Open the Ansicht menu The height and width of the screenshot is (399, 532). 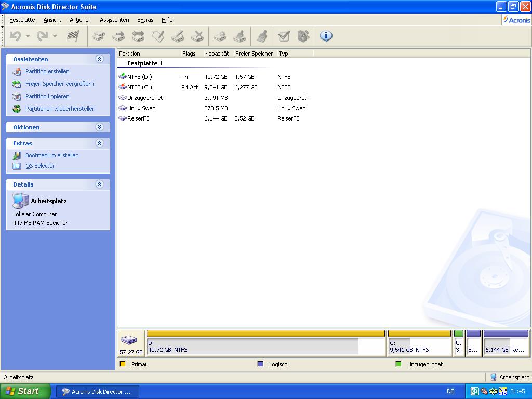[52, 20]
